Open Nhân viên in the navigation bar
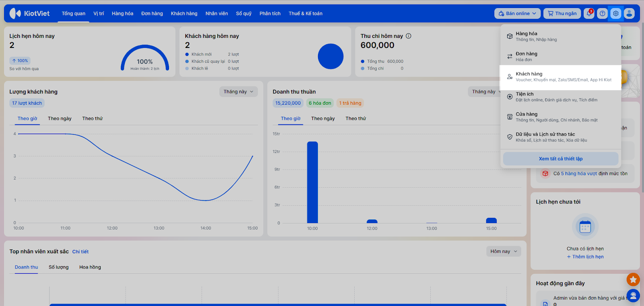 217,13
